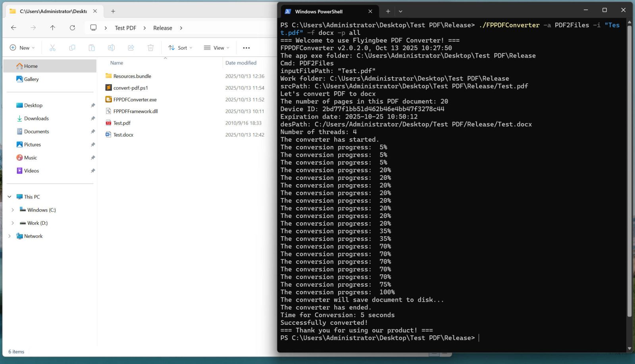This screenshot has width=635, height=364.
Task: Refresh the current folder view
Action: click(x=72, y=28)
